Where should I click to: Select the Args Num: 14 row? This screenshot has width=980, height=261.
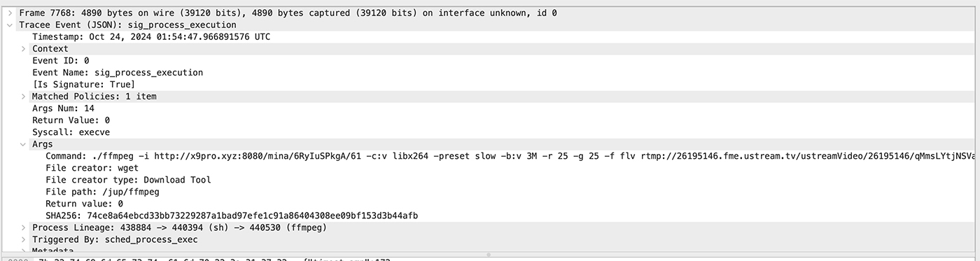click(x=490, y=108)
